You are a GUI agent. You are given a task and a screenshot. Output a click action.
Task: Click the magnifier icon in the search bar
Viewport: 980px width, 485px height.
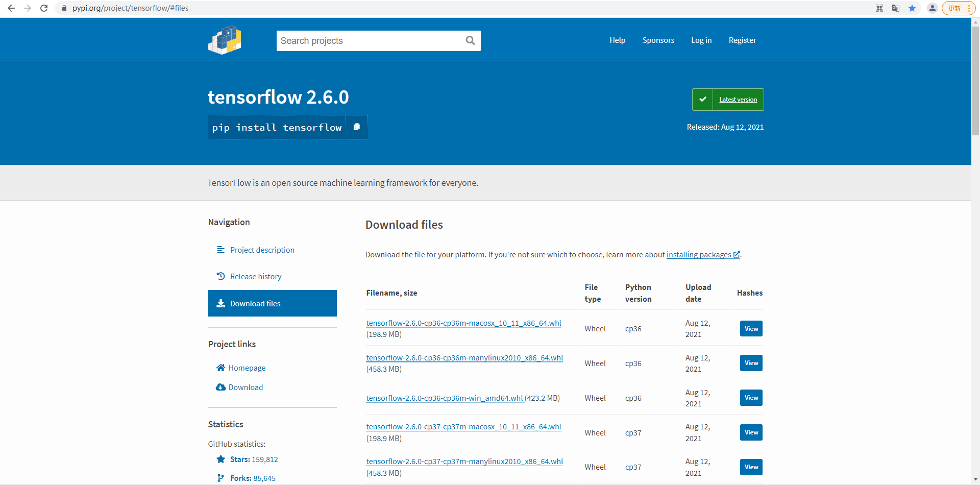point(470,40)
